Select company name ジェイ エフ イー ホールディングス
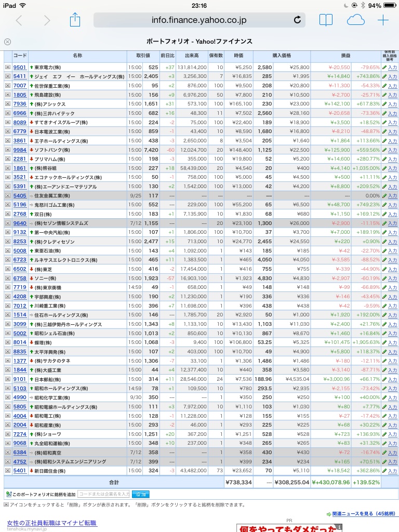Viewport: 399px width, 532px height. click(79, 77)
